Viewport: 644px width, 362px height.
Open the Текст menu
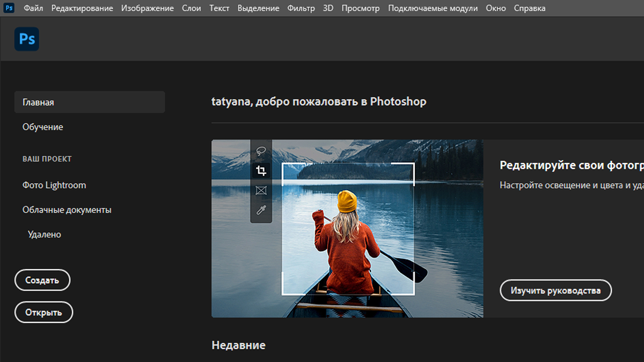[x=219, y=8]
